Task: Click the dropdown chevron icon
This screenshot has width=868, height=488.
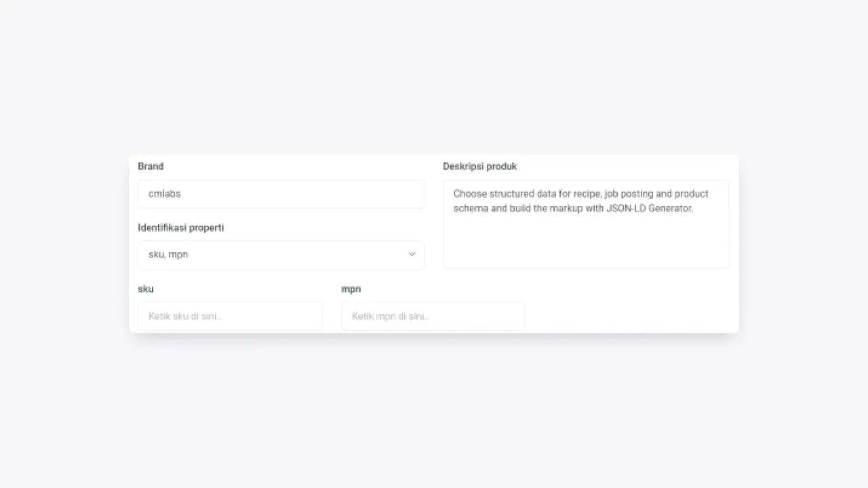Action: point(412,254)
